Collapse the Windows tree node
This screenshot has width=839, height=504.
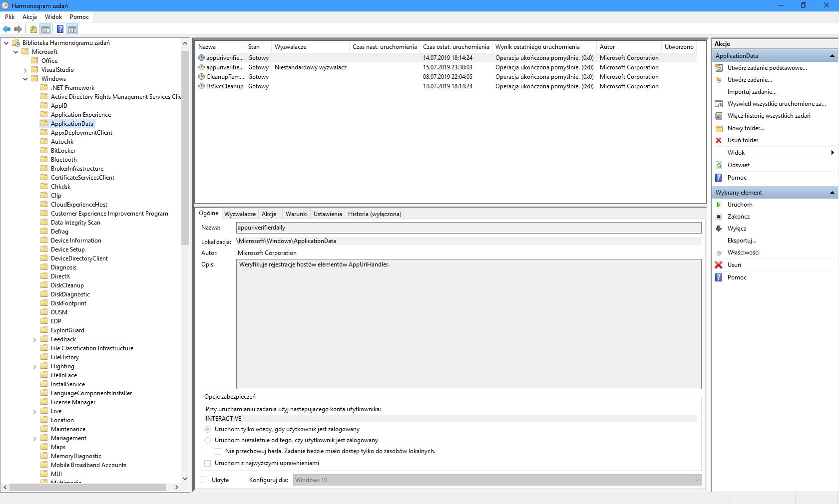click(x=25, y=79)
